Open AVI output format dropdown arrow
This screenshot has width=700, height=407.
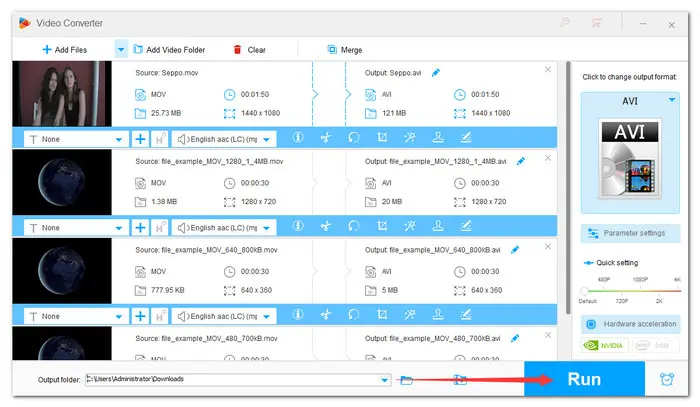(672, 100)
